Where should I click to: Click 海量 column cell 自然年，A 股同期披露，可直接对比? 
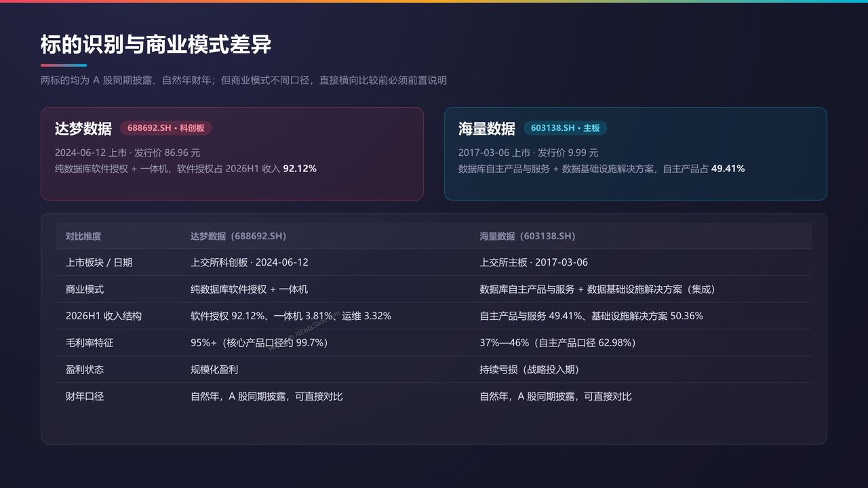pyautogui.click(x=556, y=396)
